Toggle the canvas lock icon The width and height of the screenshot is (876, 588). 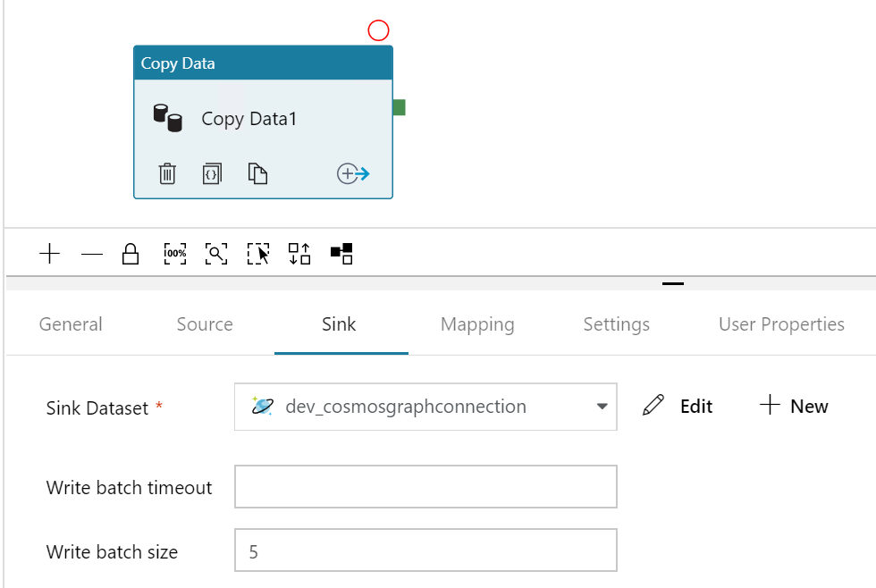tap(131, 254)
